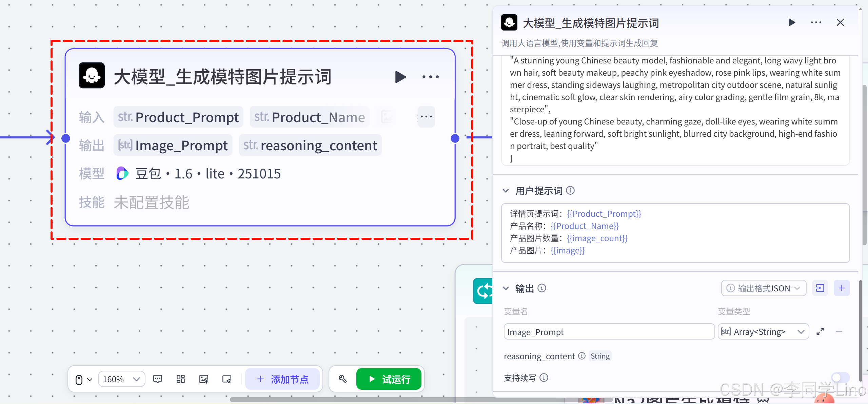Click the grid layout icon in the toolbar

(x=181, y=379)
